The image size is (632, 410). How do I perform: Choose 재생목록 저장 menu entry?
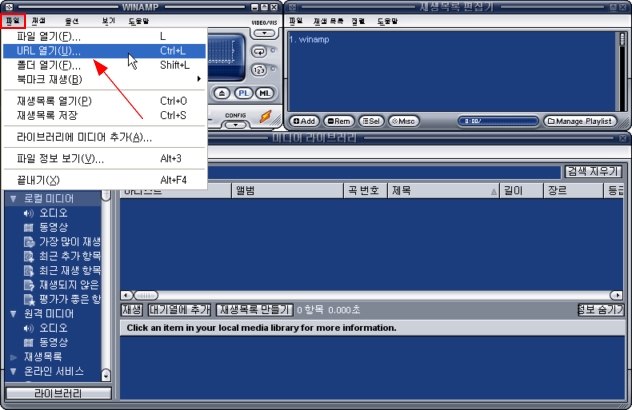104,115
